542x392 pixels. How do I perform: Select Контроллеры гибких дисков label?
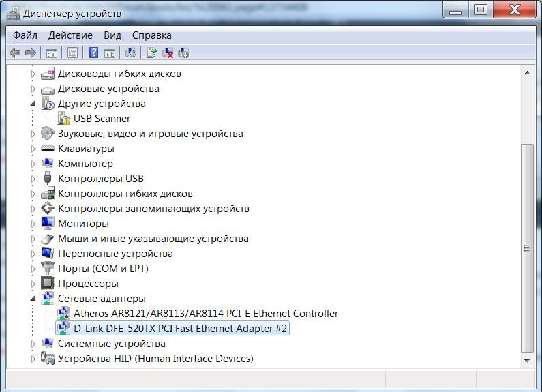pyautogui.click(x=125, y=194)
